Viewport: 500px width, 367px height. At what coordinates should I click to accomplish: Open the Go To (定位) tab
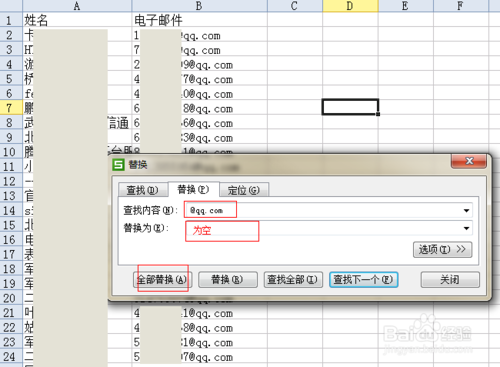pyautogui.click(x=244, y=190)
